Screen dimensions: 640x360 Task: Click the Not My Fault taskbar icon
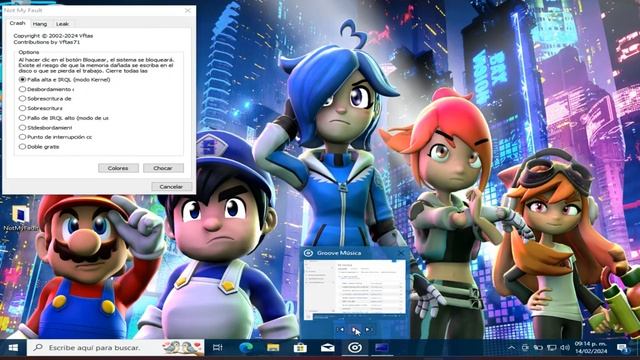(x=382, y=348)
